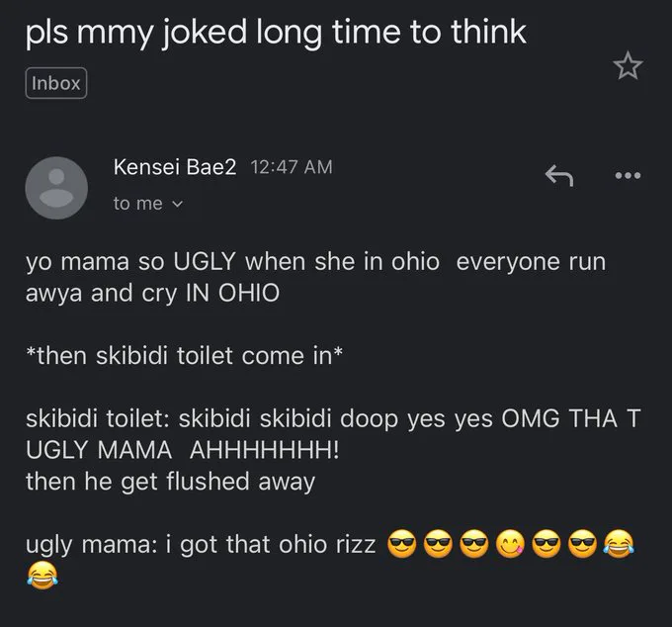Click the 12:47 AM timestamp
This screenshot has height=627, width=672.
point(293,167)
